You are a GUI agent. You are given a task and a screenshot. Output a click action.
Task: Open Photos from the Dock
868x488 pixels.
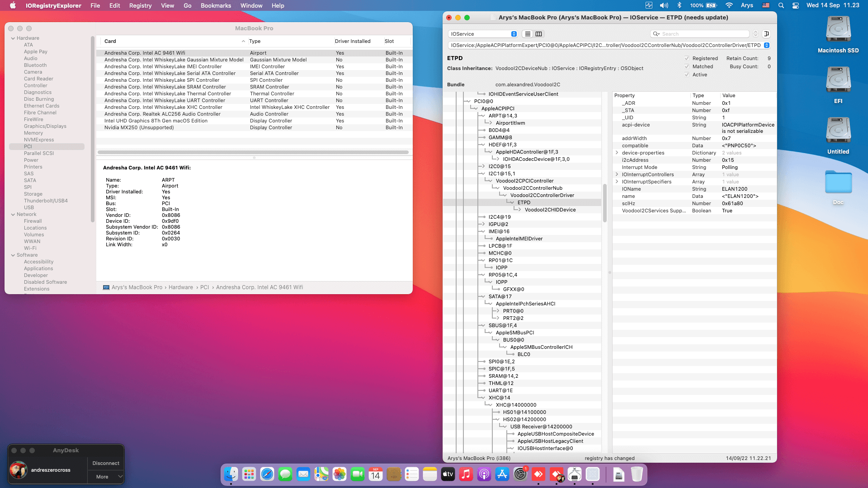[x=340, y=474]
